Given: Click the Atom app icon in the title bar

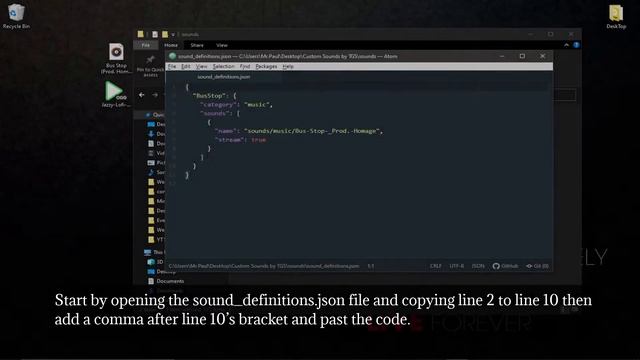Looking at the screenshot, I should coord(172,56).
